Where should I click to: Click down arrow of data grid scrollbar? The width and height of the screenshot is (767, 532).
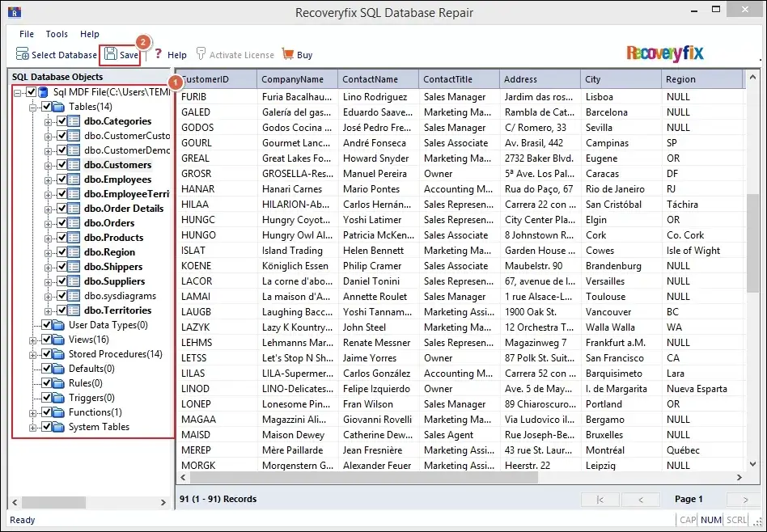pyautogui.click(x=752, y=464)
